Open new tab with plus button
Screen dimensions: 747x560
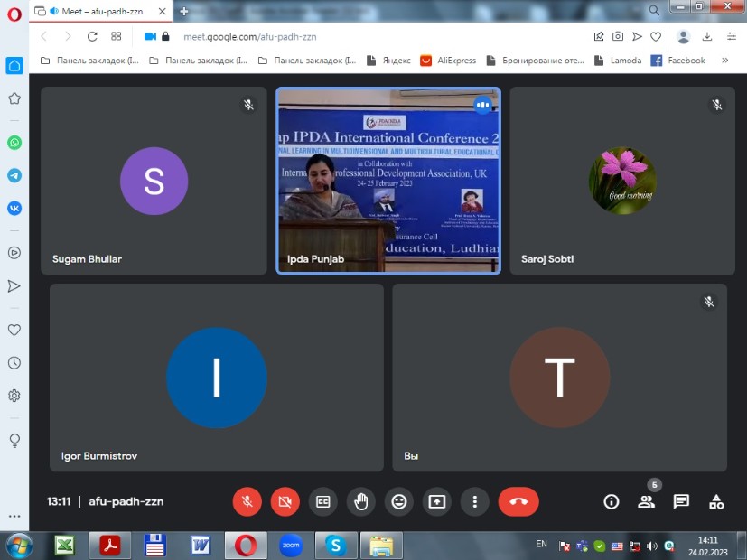click(184, 11)
